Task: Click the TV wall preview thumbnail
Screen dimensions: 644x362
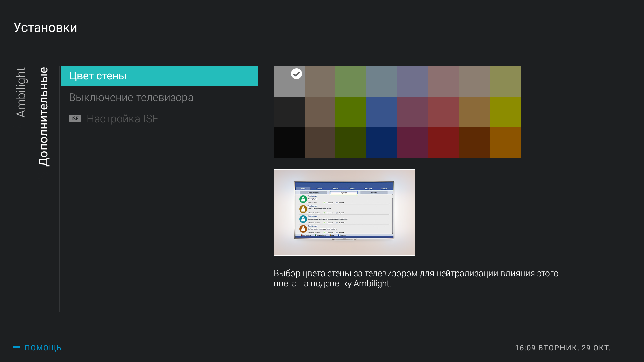Action: coord(344,213)
